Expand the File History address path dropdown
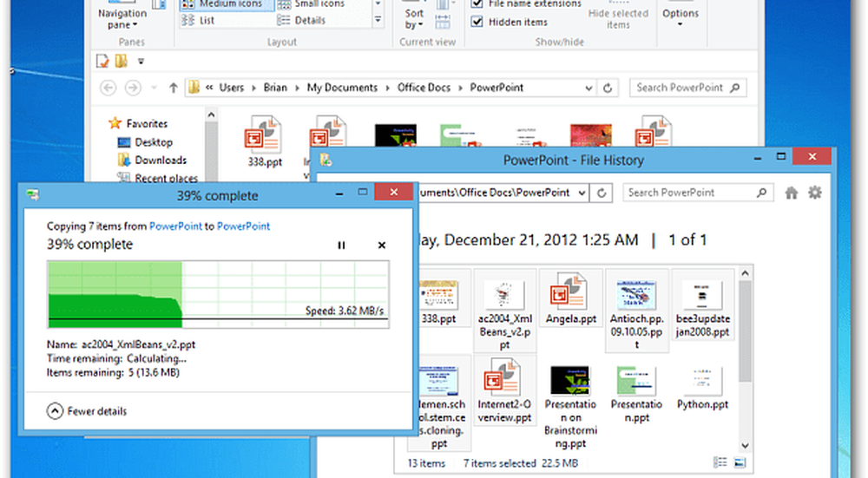The width and height of the screenshot is (868, 478). coord(582,193)
